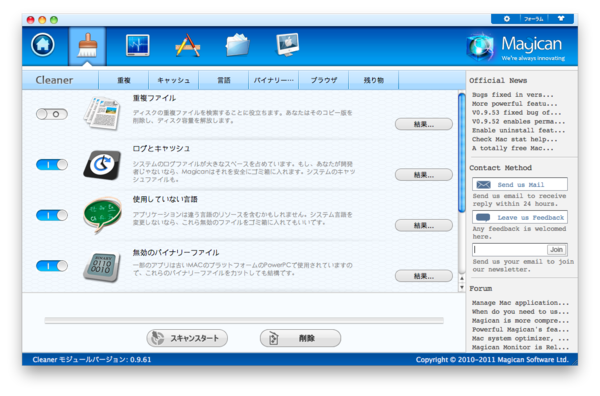Disable the 使用していない言語 toggle switch

pyautogui.click(x=52, y=215)
